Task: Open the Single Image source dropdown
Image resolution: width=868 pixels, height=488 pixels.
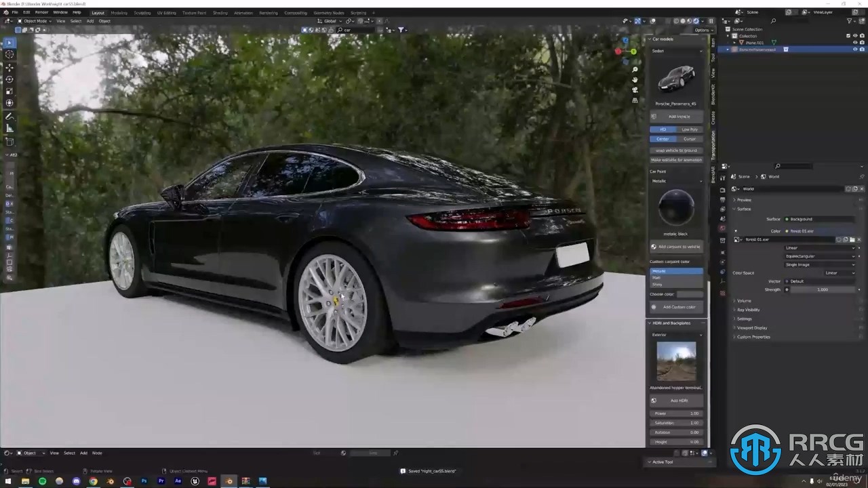Action: tap(821, 264)
